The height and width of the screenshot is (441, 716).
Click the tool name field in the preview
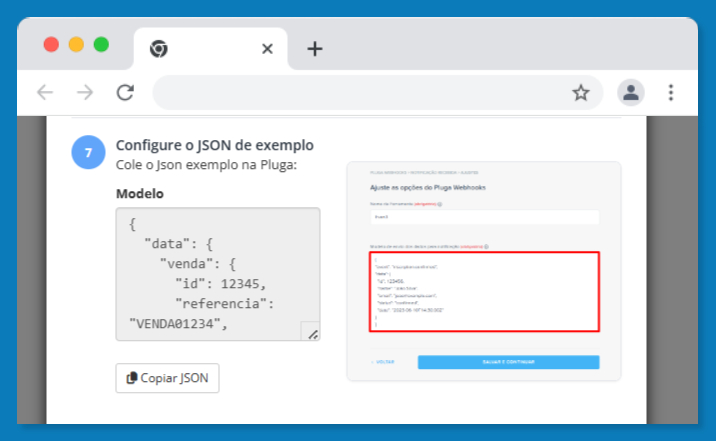(484, 217)
